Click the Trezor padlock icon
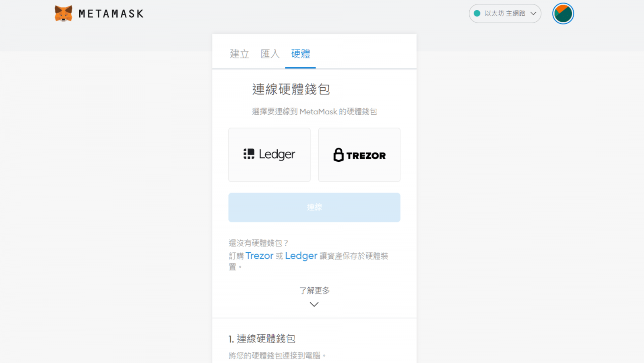Image resolution: width=644 pixels, height=363 pixels. 339,155
